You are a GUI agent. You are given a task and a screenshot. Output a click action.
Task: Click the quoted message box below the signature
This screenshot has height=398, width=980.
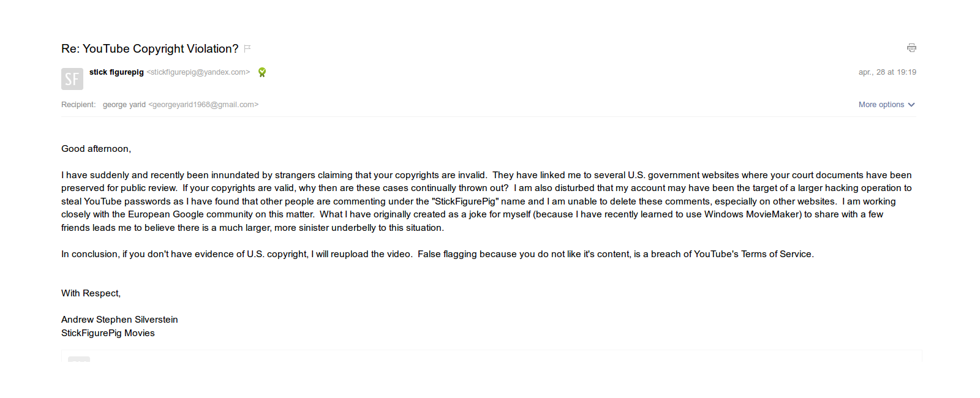tap(490, 356)
